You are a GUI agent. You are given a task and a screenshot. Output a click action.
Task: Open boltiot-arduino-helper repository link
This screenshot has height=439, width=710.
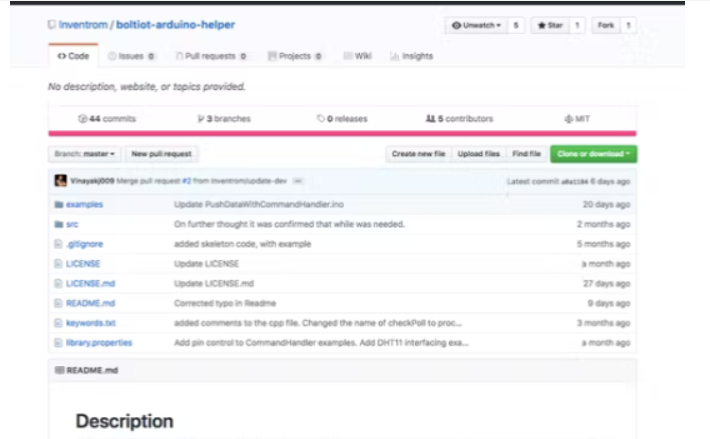pyautogui.click(x=175, y=24)
